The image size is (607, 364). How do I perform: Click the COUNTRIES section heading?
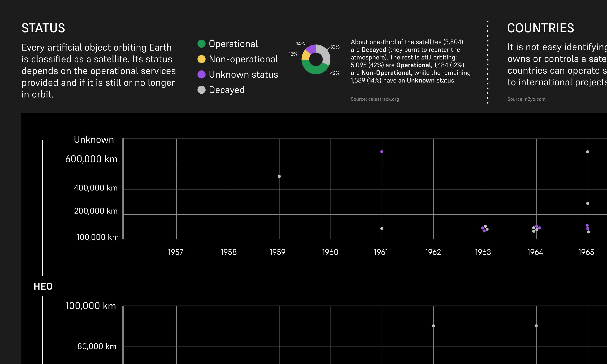click(x=540, y=28)
